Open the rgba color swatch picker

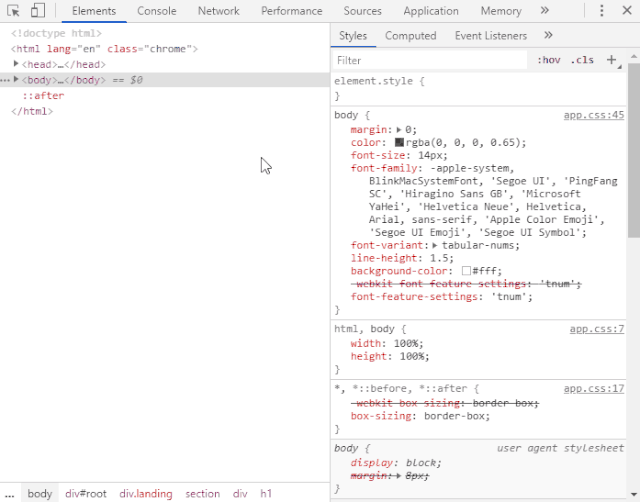(x=399, y=142)
